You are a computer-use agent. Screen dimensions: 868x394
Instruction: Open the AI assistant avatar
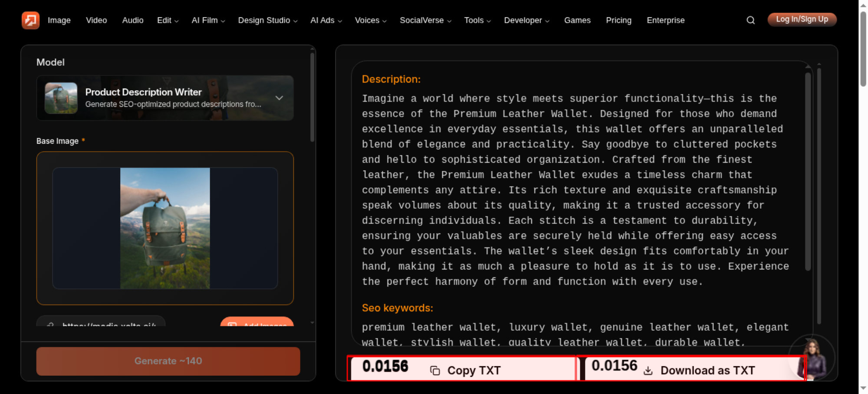812,358
